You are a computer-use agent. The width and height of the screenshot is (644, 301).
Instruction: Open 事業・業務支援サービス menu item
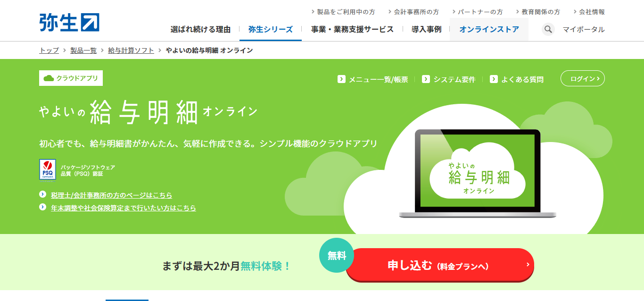[x=352, y=29]
